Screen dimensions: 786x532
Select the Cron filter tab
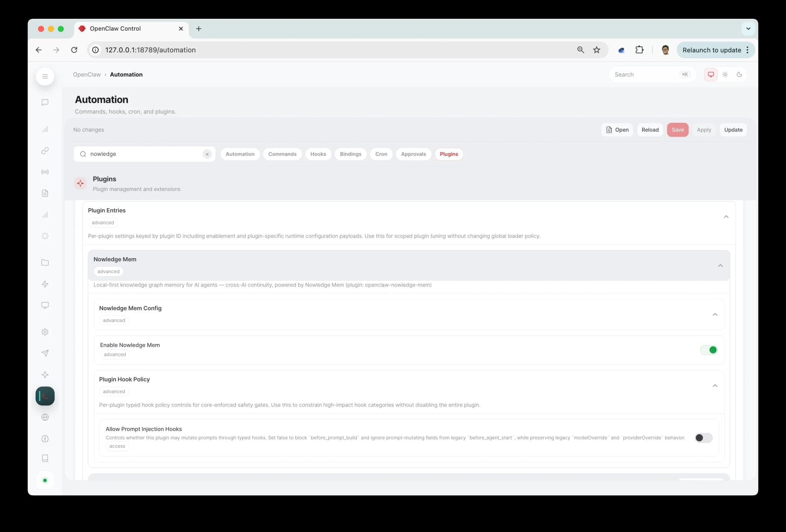click(x=381, y=154)
